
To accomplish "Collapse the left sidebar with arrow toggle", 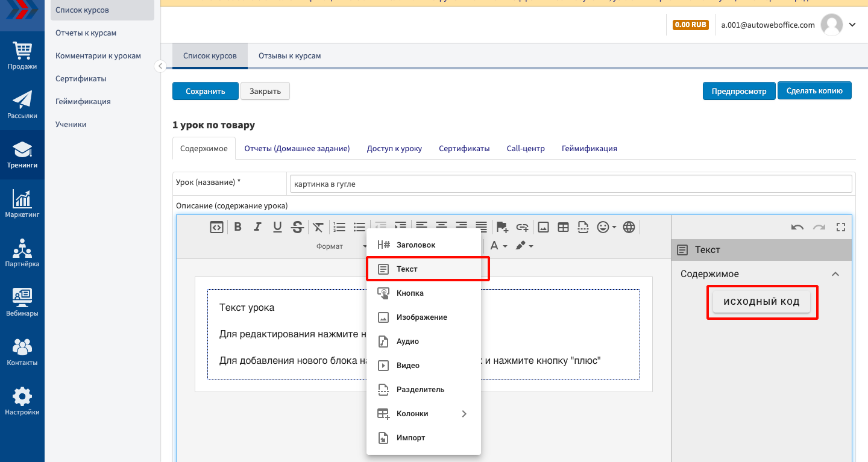I will (x=160, y=66).
